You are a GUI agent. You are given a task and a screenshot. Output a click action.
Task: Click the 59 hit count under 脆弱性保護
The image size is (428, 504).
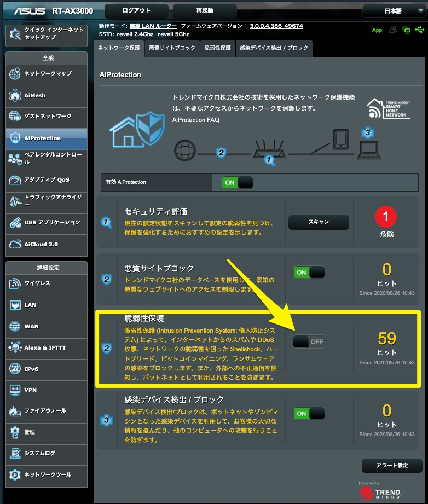coord(387,338)
